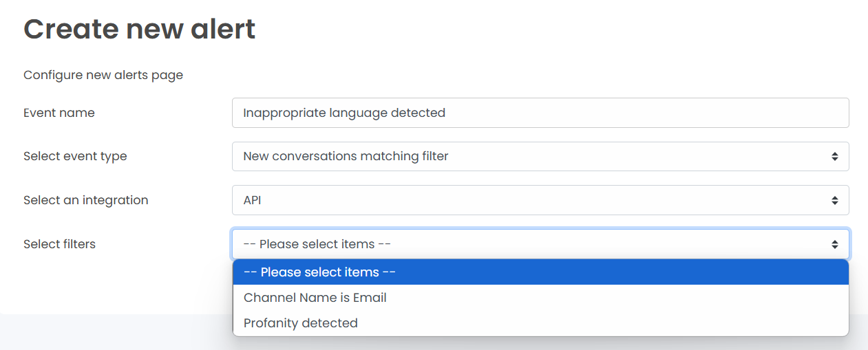This screenshot has width=868, height=350.
Task: Select the 'Profanity detected' filter option
Action: click(540, 323)
